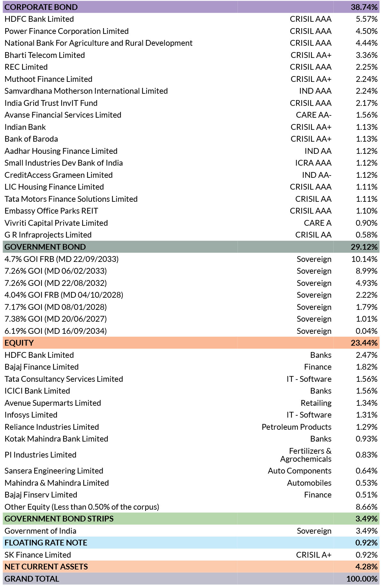381x588 pixels.
Task: Click the EQUITY section header
Action: pos(19,343)
